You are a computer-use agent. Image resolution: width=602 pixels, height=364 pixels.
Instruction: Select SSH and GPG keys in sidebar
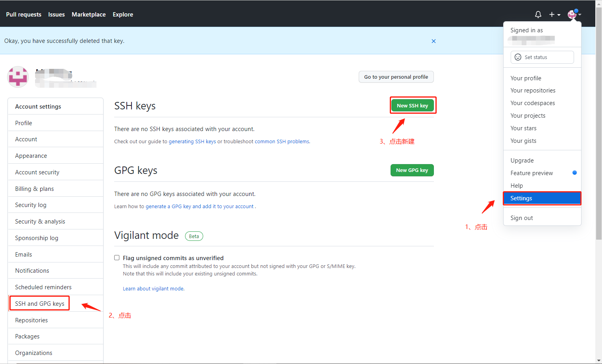(39, 303)
